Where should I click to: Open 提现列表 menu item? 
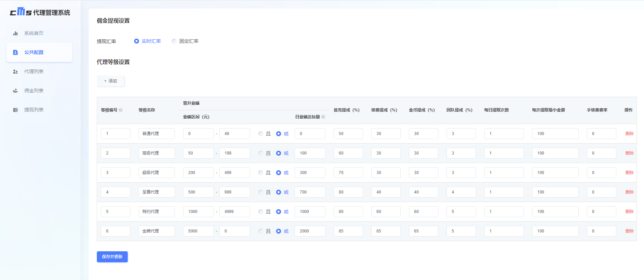(x=39, y=110)
